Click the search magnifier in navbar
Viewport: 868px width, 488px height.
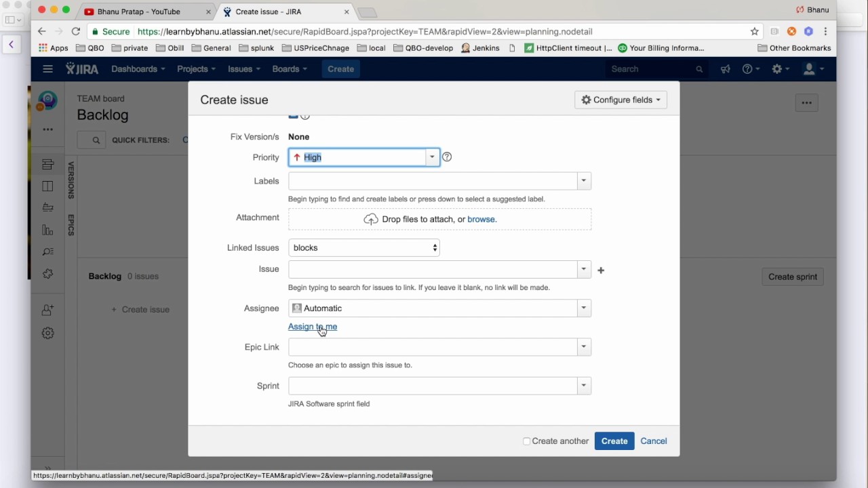[699, 69]
